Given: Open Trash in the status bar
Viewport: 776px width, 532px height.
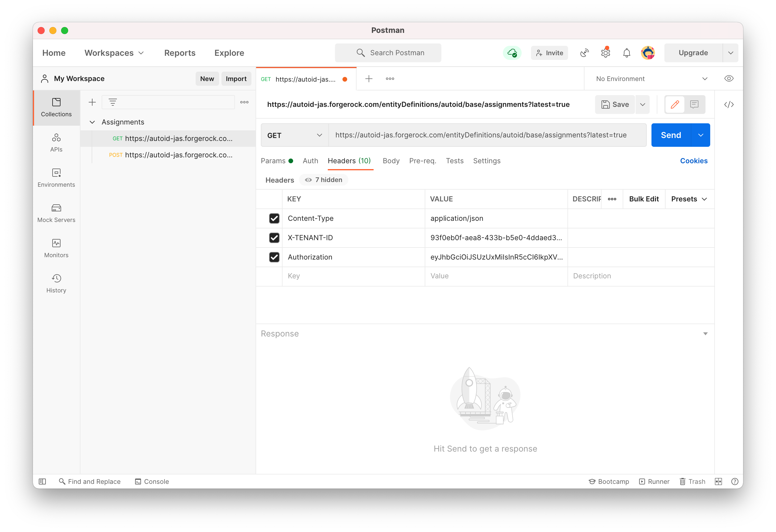Looking at the screenshot, I should tap(692, 481).
